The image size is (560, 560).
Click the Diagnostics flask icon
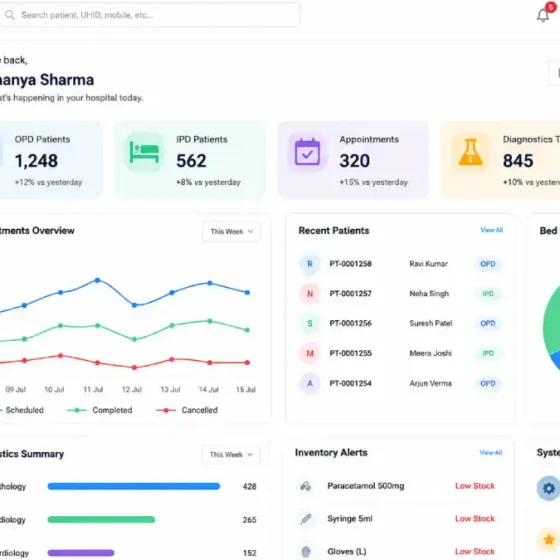(470, 152)
